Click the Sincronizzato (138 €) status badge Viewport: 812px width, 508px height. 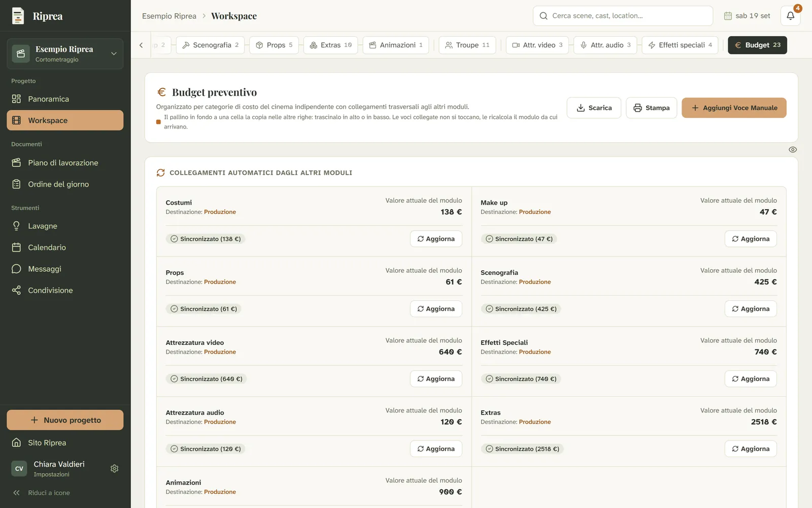coord(206,239)
